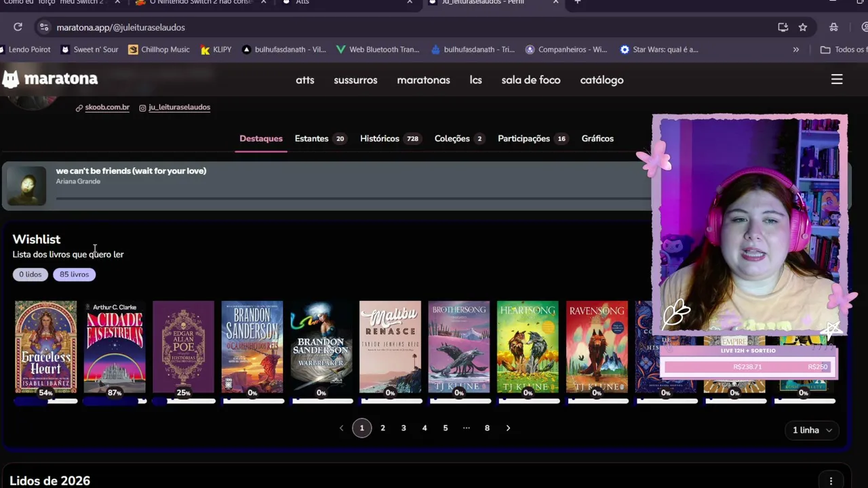Switch to the Gráficos tab

pos(597,138)
